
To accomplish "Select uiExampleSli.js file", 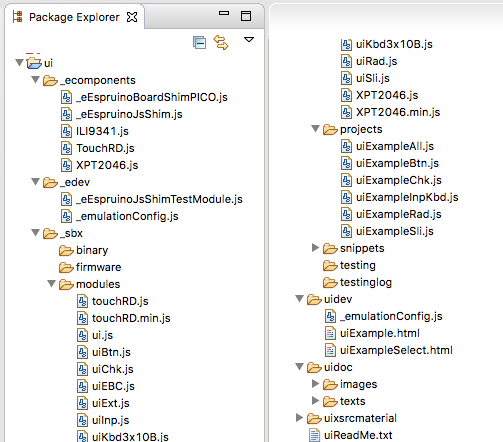I will 395,231.
